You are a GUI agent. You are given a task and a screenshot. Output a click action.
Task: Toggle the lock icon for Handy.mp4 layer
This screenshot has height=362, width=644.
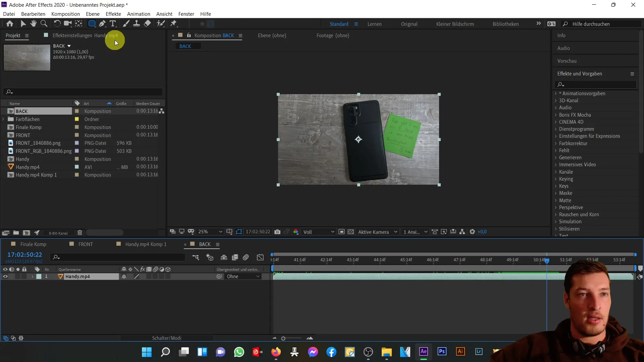[x=24, y=276]
